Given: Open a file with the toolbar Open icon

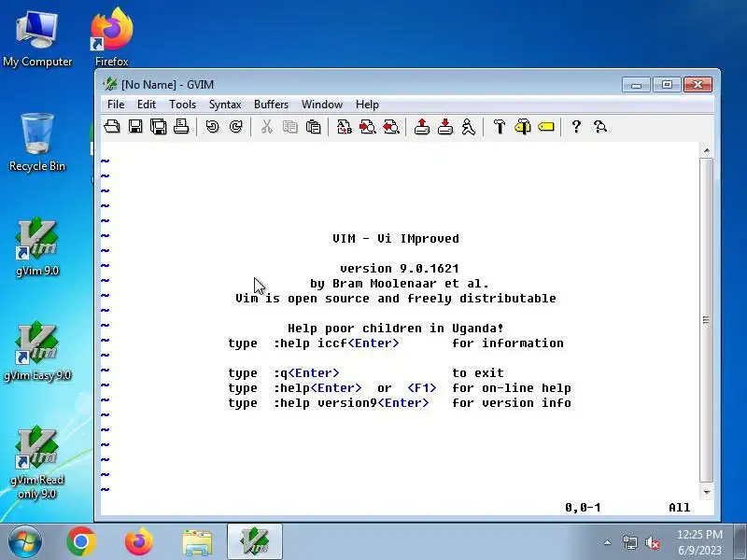Looking at the screenshot, I should [x=112, y=127].
